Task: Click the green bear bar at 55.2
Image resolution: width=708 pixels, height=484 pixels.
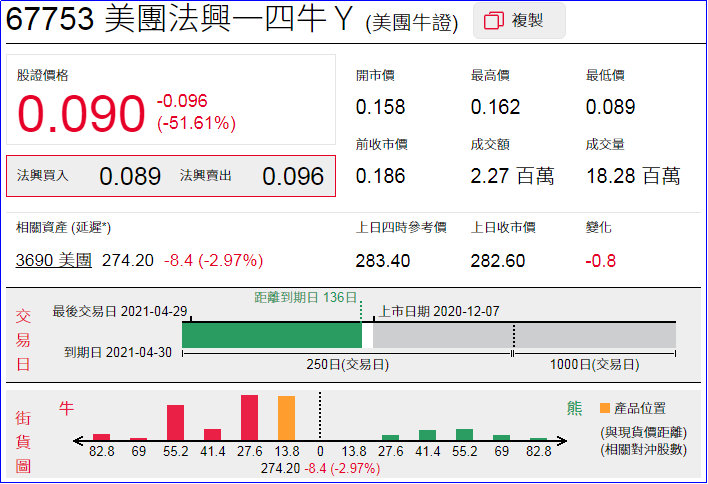Action: click(464, 434)
